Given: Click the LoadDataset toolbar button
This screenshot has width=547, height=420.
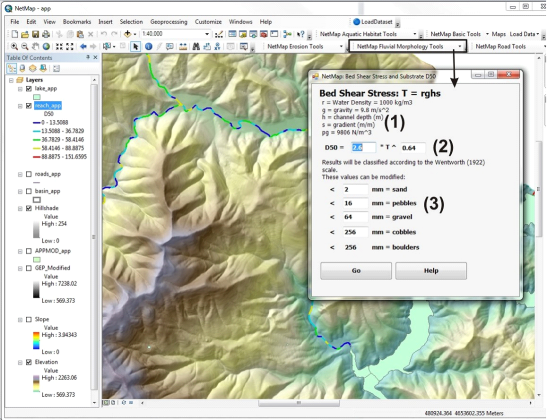Looking at the screenshot, I should point(373,22).
